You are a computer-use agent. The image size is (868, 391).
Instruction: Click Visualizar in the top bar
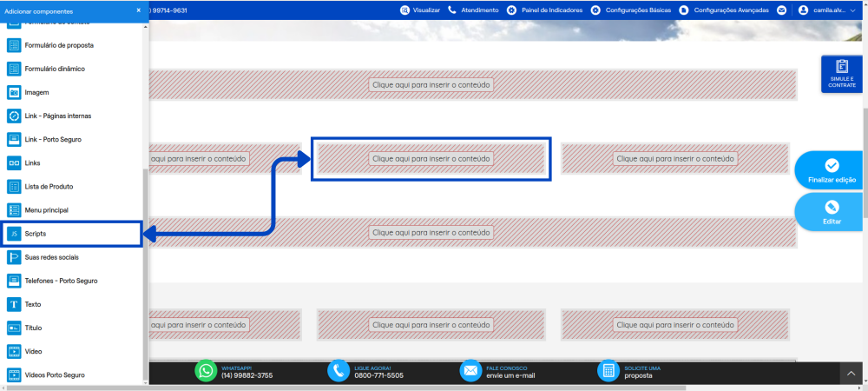click(420, 10)
